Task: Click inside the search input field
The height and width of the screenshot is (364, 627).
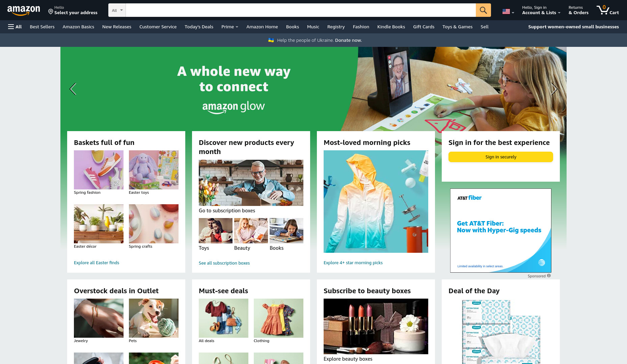Action: tap(301, 10)
